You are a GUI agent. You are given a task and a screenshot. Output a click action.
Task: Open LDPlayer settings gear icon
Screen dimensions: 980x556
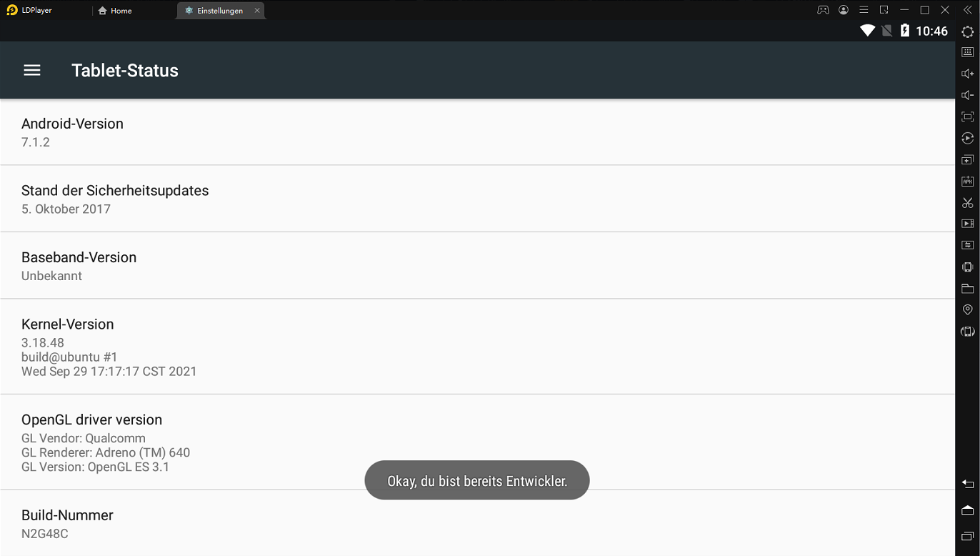pos(967,31)
